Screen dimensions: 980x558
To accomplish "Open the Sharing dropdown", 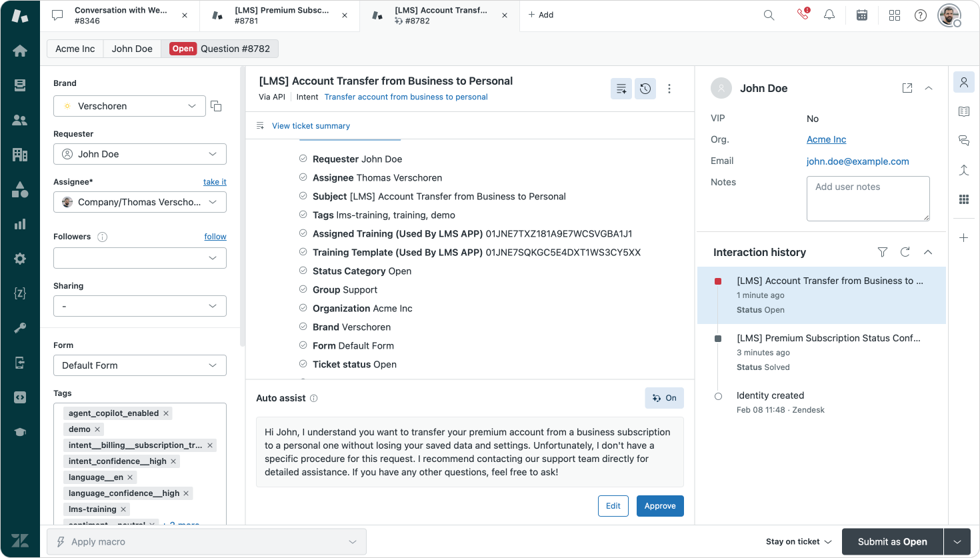I will click(x=140, y=306).
